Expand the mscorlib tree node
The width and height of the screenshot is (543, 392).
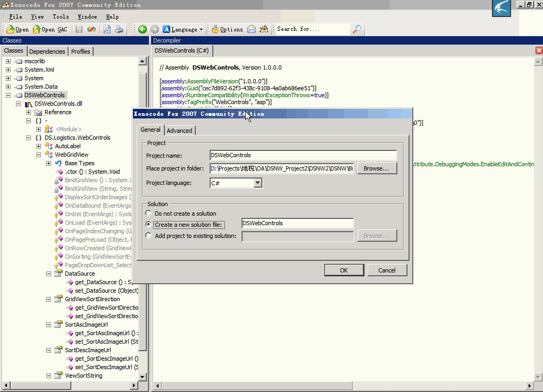click(x=9, y=61)
